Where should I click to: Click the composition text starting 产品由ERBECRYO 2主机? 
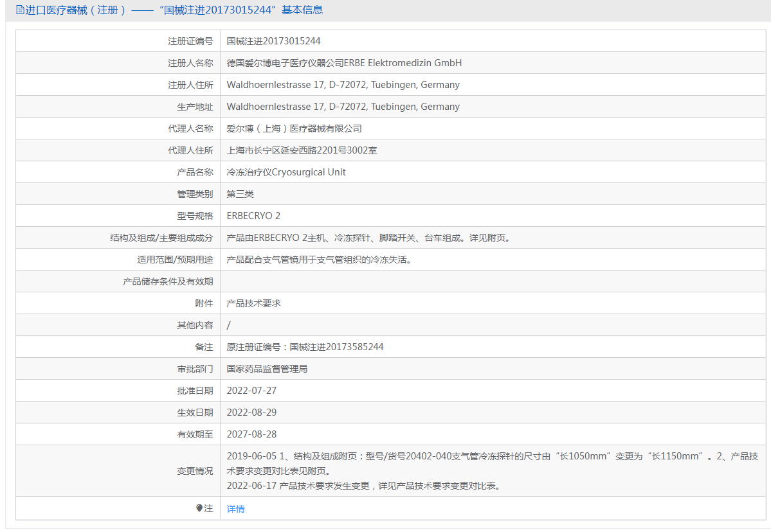point(370,238)
